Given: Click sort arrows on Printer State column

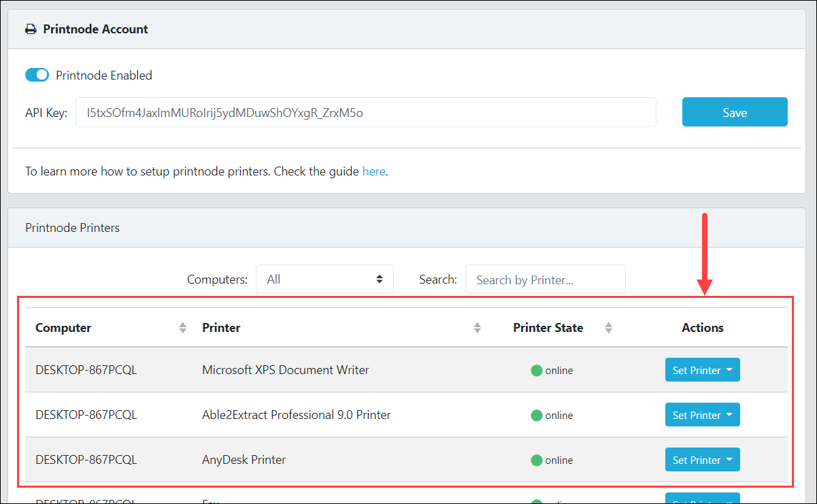Looking at the screenshot, I should (609, 328).
